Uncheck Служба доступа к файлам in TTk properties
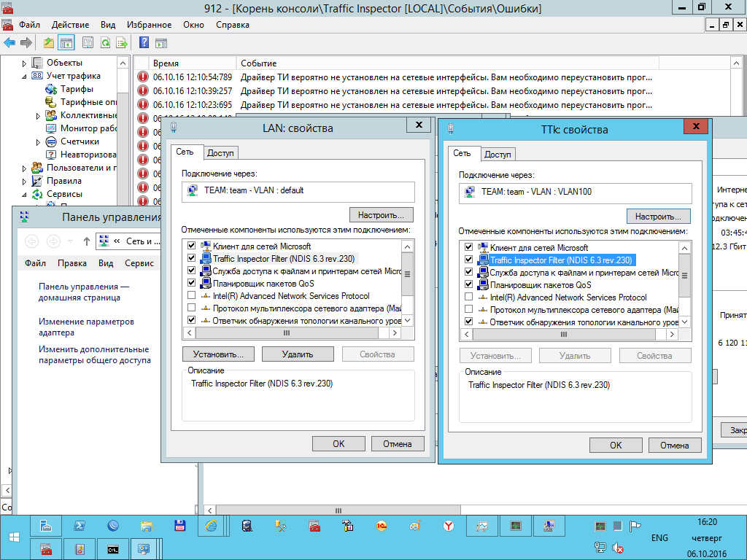This screenshot has height=560, width=747. click(x=469, y=272)
